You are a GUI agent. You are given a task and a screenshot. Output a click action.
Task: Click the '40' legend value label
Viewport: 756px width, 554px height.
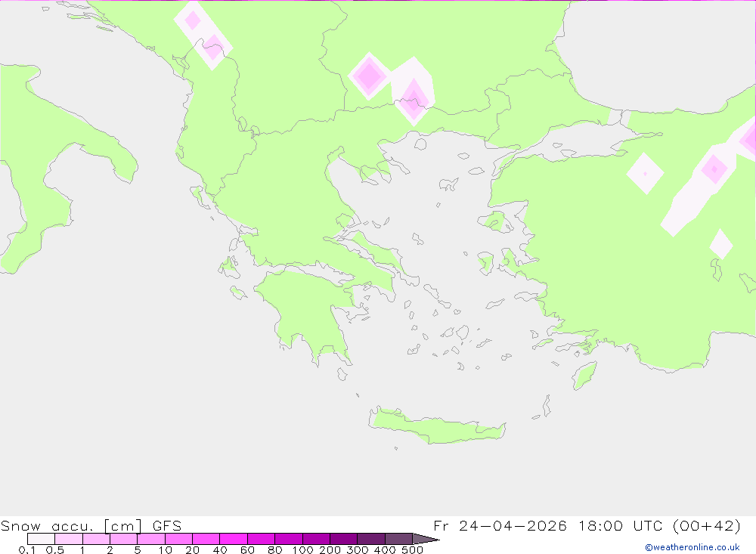click(220, 549)
